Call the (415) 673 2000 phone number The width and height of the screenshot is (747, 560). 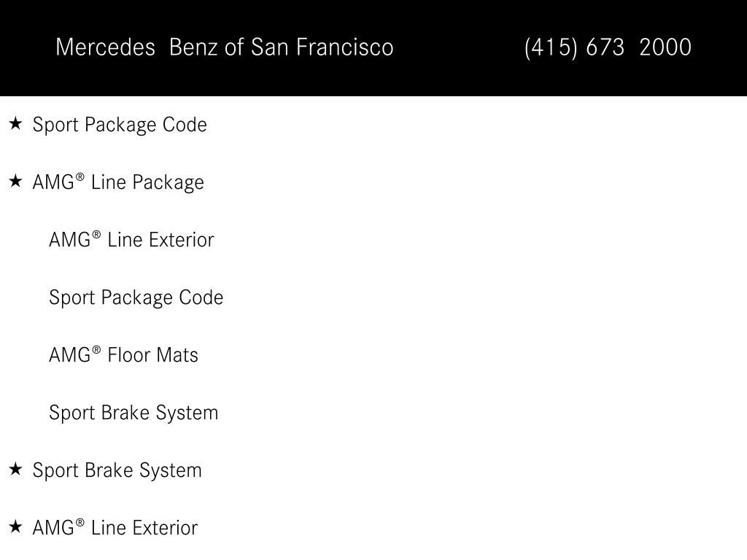(608, 47)
